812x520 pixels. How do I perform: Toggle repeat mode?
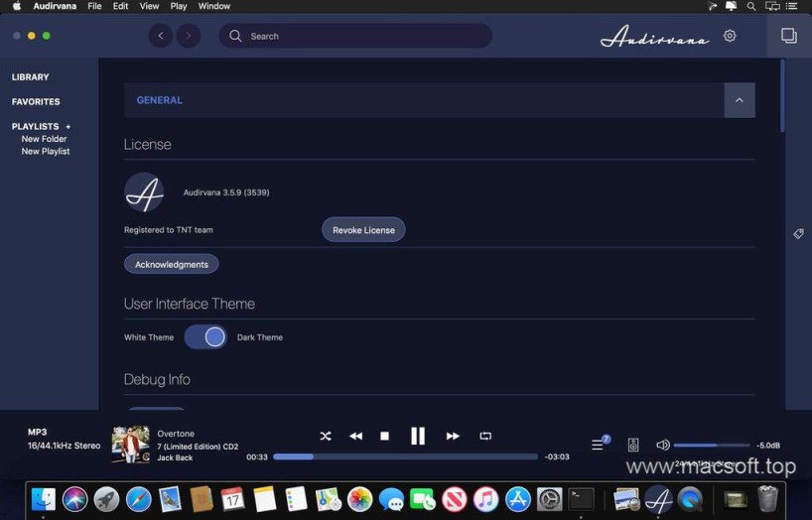tap(485, 436)
